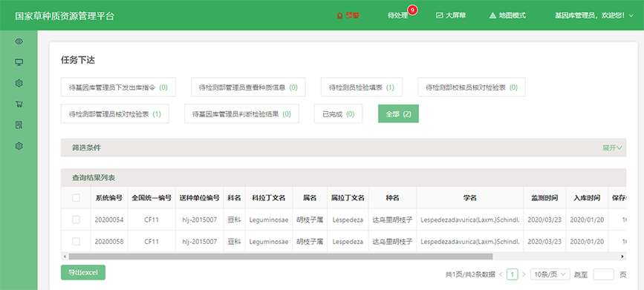Viewport: 644px width, 290px height.
Task: Click the 属拉丁文名 column header
Action: click(348, 198)
